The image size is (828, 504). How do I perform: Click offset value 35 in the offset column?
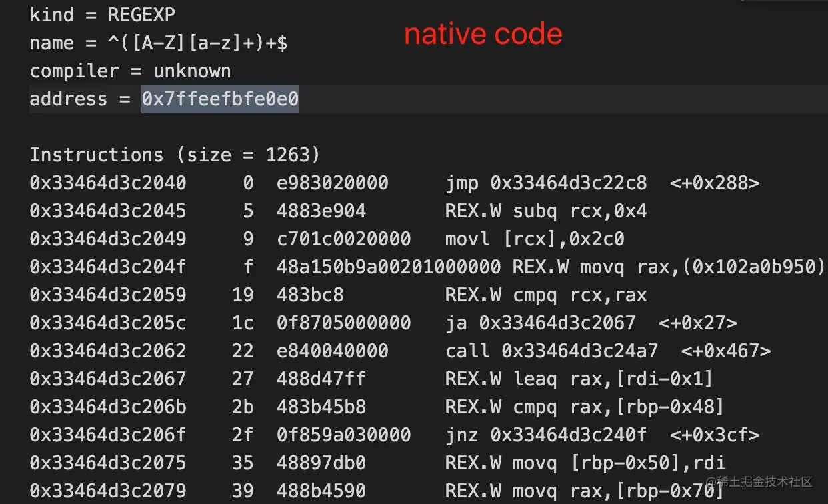tap(243, 463)
